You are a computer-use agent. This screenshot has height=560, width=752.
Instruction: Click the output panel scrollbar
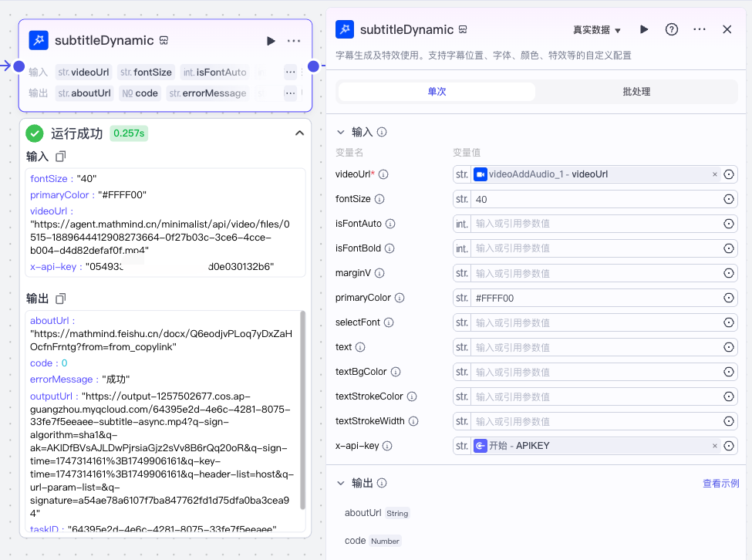302,410
